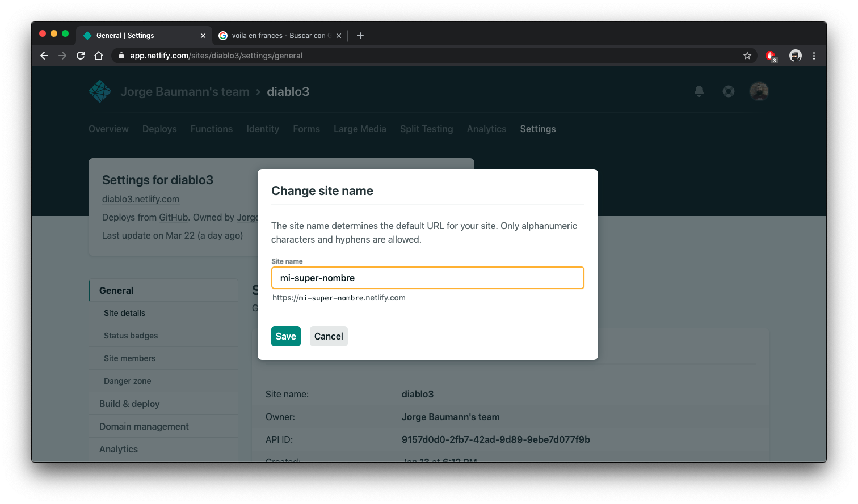Click the GitHub link in settings card
This screenshot has width=858, height=504.
[x=174, y=217]
